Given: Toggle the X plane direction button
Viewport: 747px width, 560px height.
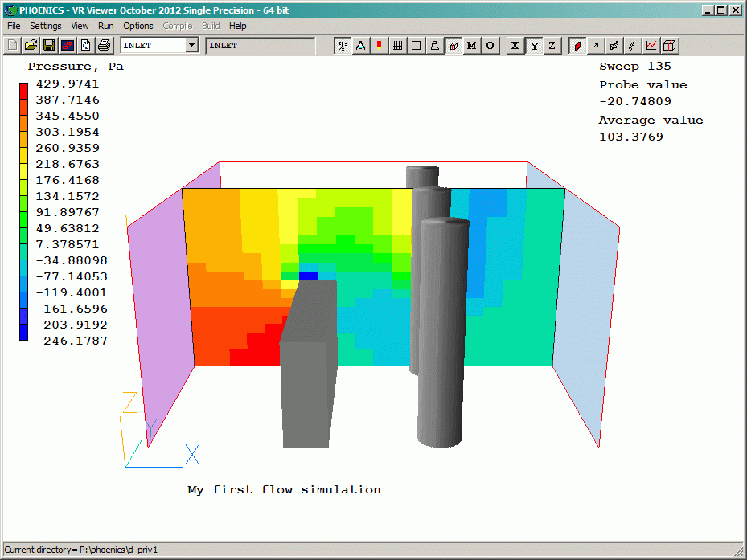Looking at the screenshot, I should [x=515, y=46].
